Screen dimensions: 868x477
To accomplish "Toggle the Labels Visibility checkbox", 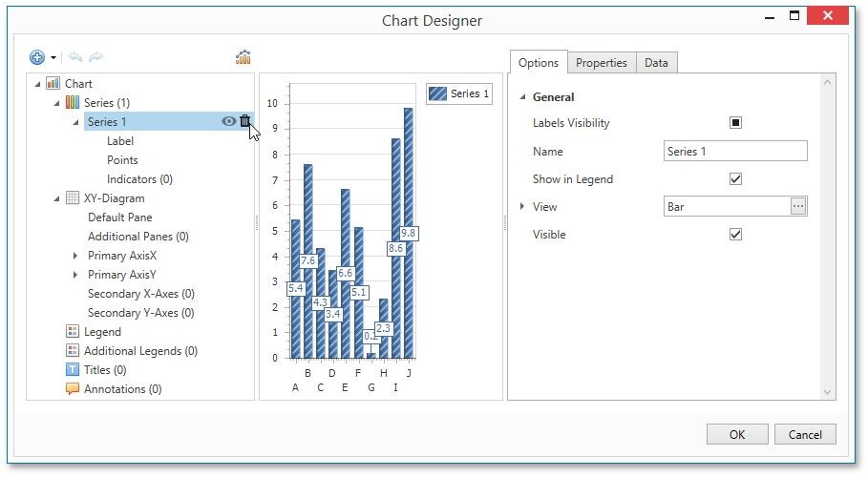I will pyautogui.click(x=735, y=123).
